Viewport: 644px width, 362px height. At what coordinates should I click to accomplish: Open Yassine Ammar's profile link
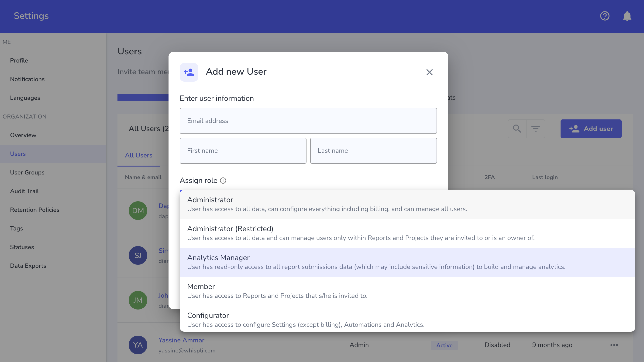click(181, 340)
